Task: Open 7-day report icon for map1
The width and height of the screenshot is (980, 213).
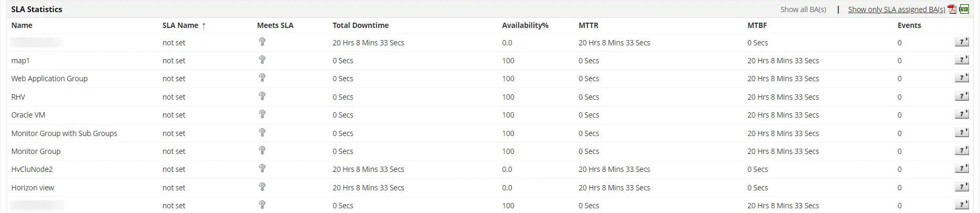Action: tap(962, 60)
